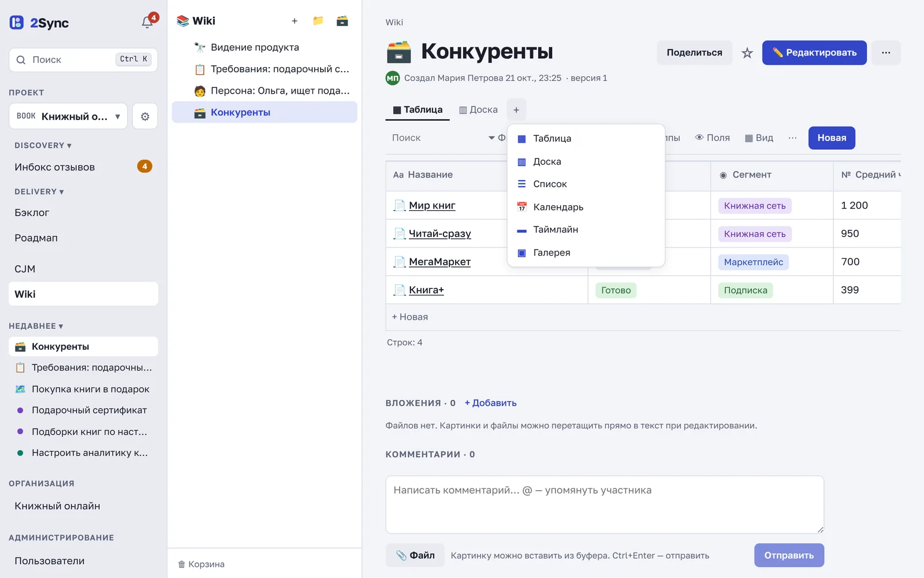Open Инбокс отзывов in sidebar

pyautogui.click(x=83, y=167)
